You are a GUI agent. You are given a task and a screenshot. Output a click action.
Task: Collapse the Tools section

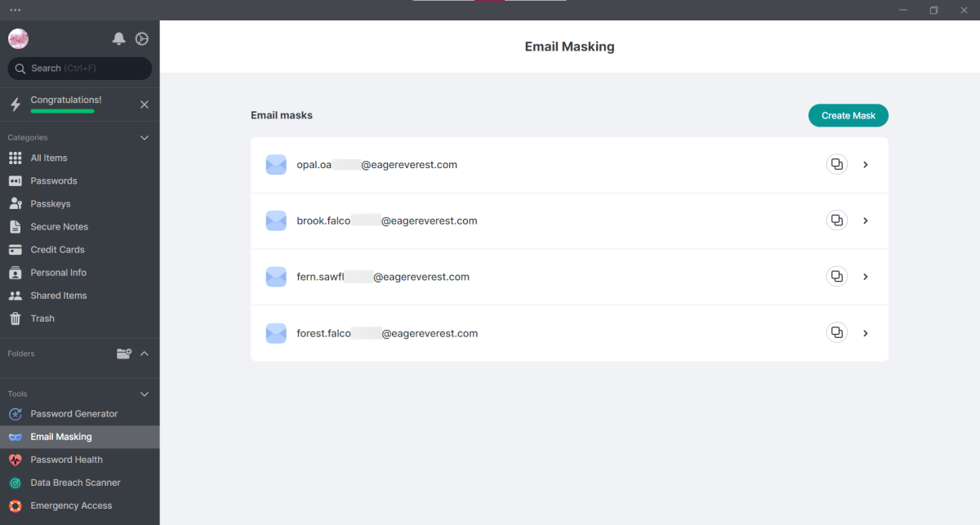point(145,394)
